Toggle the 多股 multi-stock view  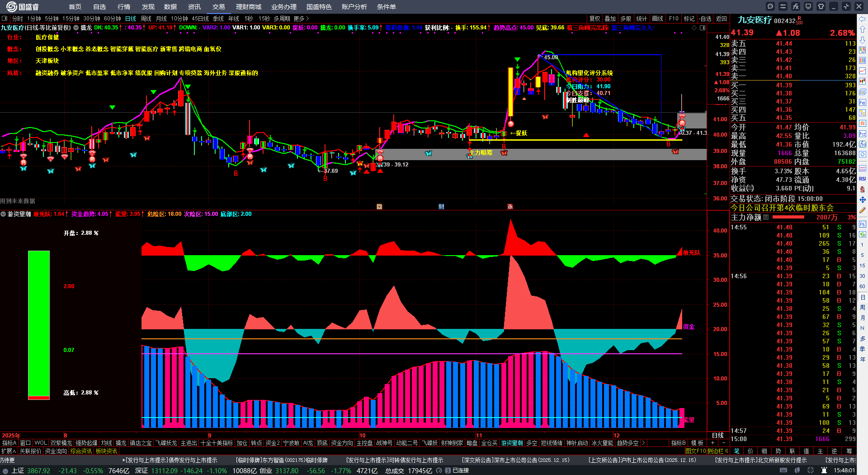pyautogui.click(x=626, y=19)
